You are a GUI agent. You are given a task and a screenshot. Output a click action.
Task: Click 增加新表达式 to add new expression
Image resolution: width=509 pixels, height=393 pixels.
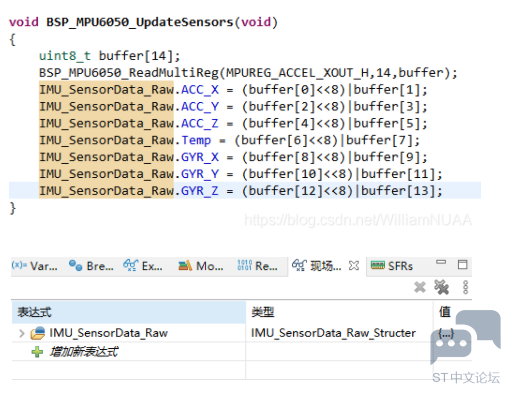[x=84, y=352]
